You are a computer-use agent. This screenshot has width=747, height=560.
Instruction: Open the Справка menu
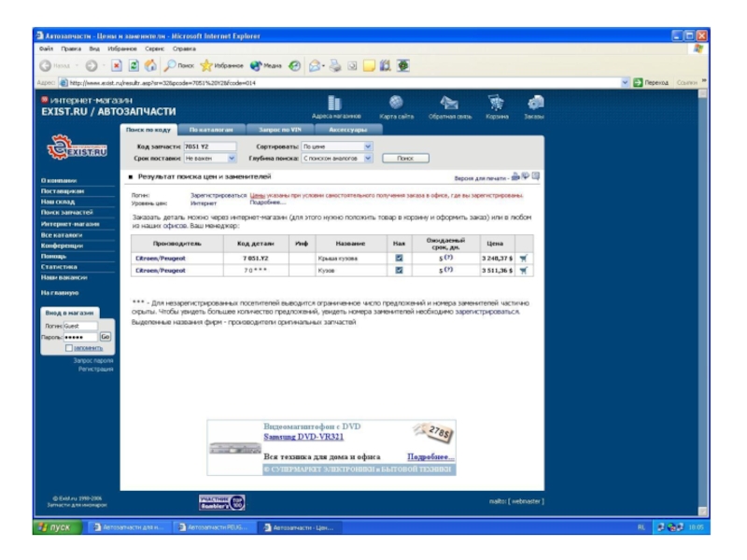click(x=184, y=49)
